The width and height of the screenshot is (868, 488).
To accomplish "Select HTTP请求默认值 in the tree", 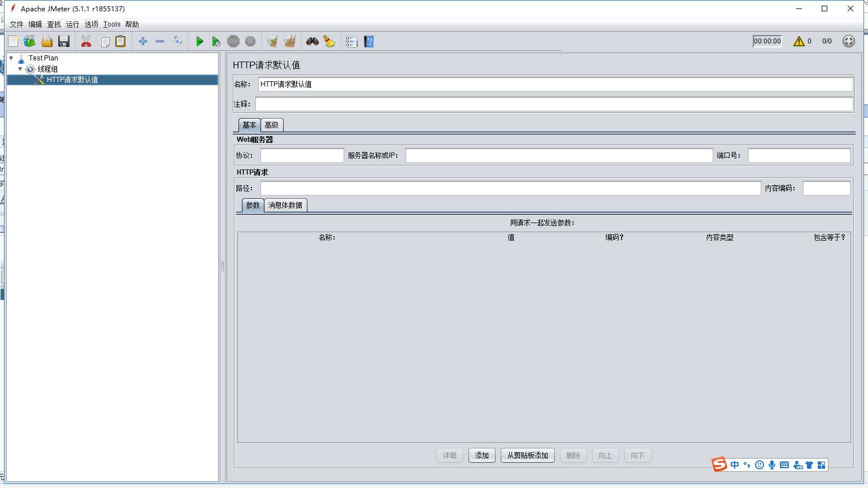I will point(72,80).
